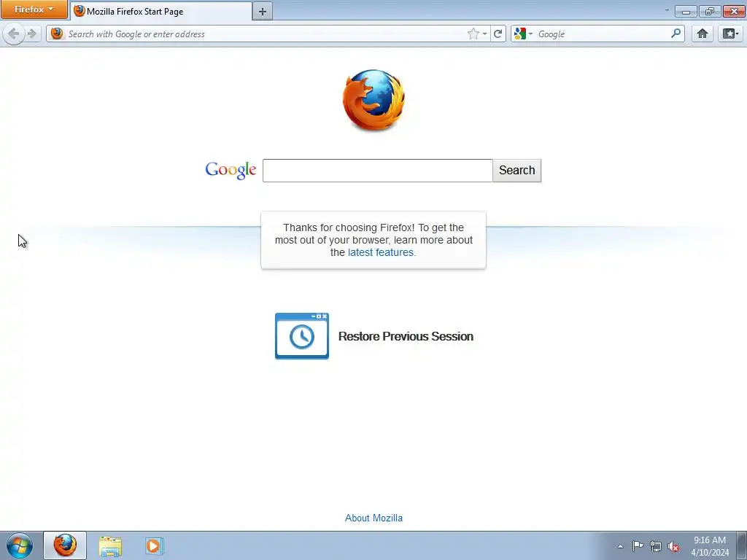The image size is (747, 560).
Task: Open the bookmarks menu button
Action: click(x=730, y=34)
